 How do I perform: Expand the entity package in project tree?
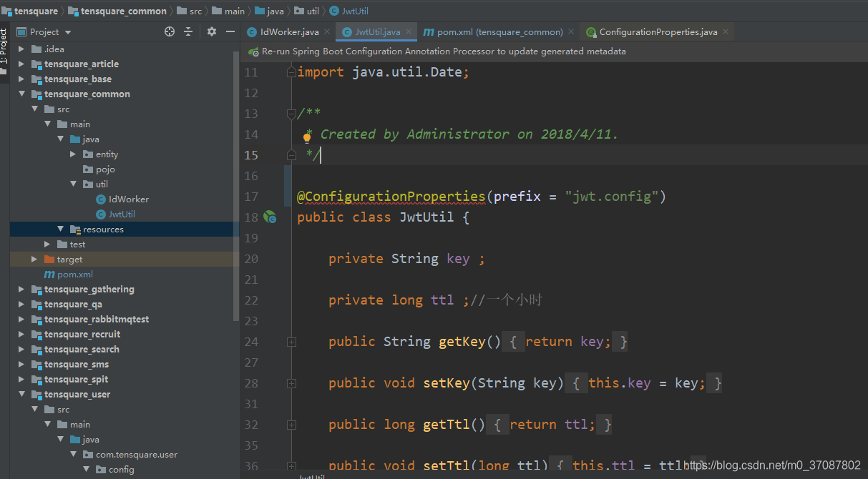[72, 154]
